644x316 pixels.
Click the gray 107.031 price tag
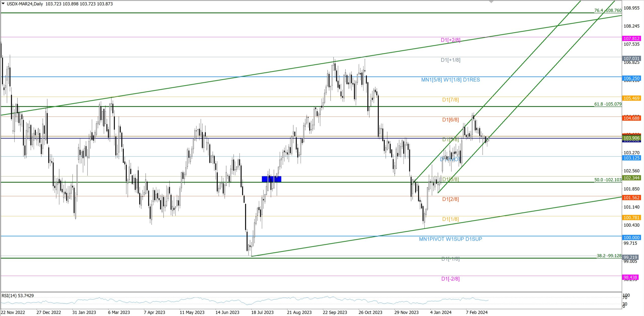(x=631, y=58)
